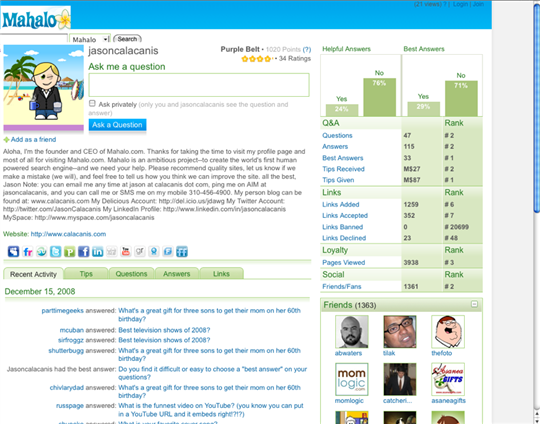Click the 29% Yes bar in Best Answers
The image size is (540, 424).
[x=424, y=109]
